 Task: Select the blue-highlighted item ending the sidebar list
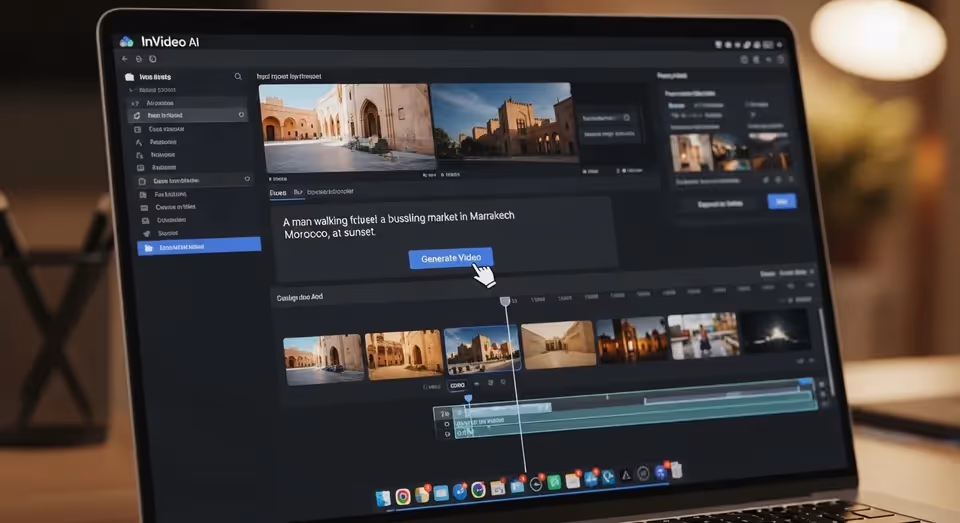199,247
